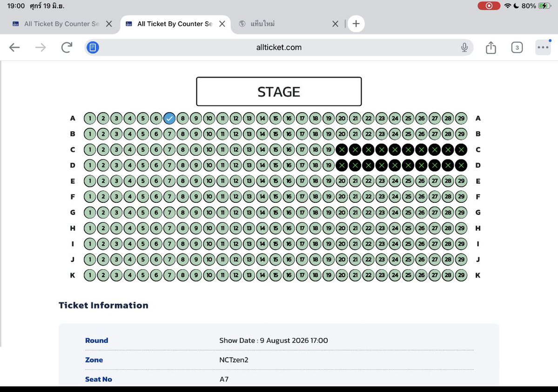Screen dimensions: 558x392
Task: Click the forward navigation arrow
Action: tap(40, 47)
